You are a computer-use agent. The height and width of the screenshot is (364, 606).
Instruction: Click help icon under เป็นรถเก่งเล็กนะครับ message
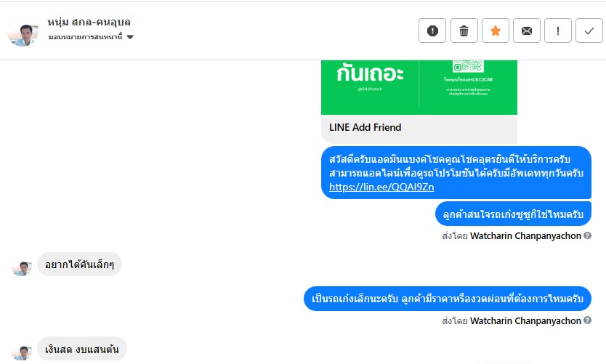587,320
